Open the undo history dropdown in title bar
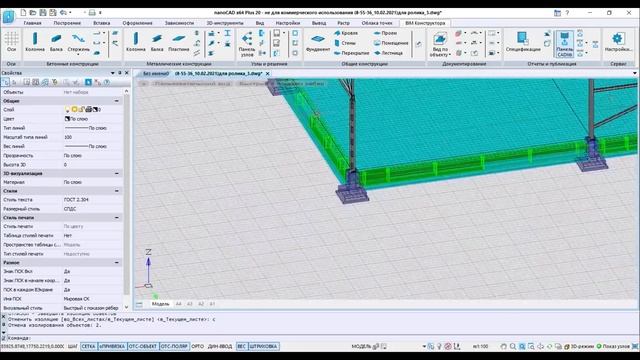This screenshot has height=360, width=640. (x=70, y=13)
